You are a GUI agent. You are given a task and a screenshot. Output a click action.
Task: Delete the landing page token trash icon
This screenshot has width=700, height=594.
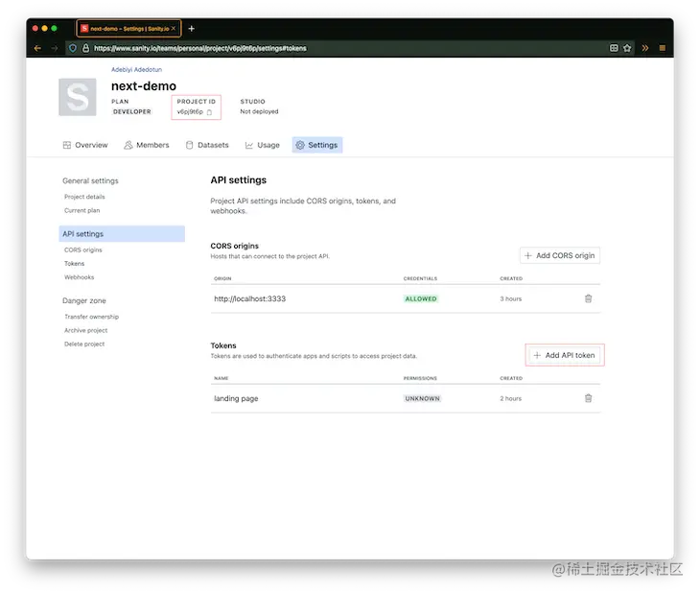[x=588, y=398]
